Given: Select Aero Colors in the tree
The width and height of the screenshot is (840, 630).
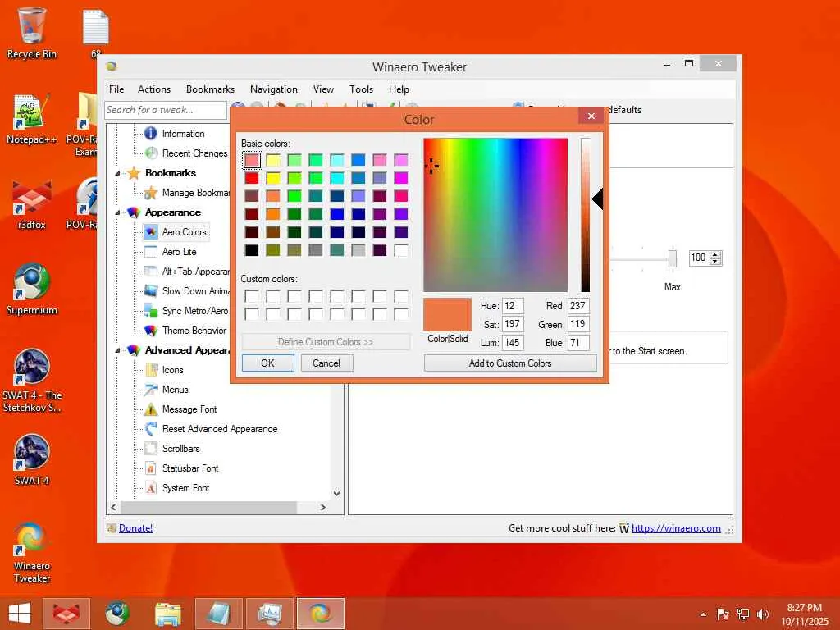Looking at the screenshot, I should tap(184, 232).
